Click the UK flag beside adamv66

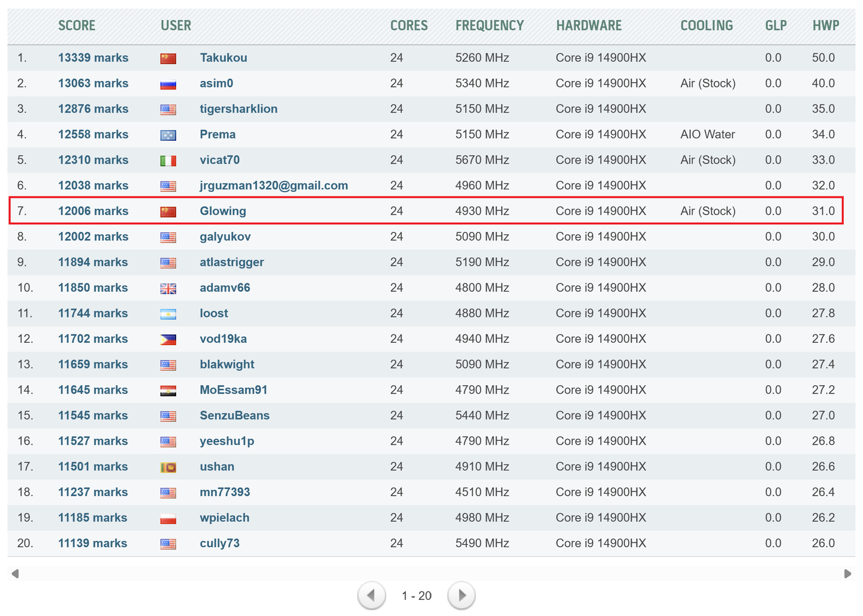168,288
